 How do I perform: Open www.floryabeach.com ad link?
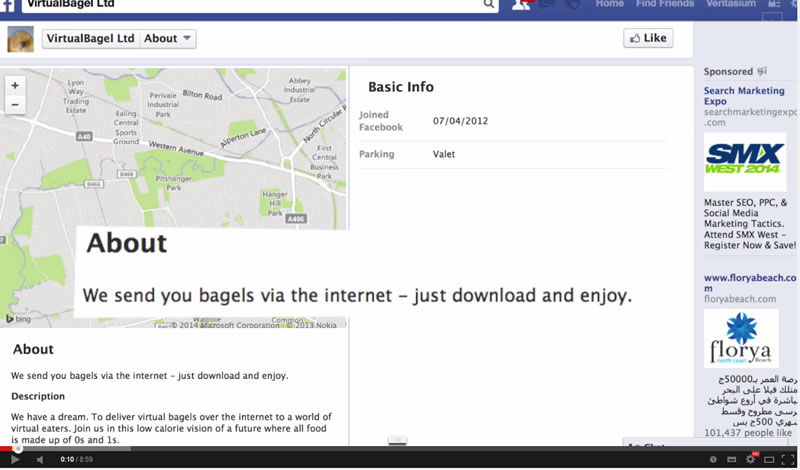click(749, 283)
